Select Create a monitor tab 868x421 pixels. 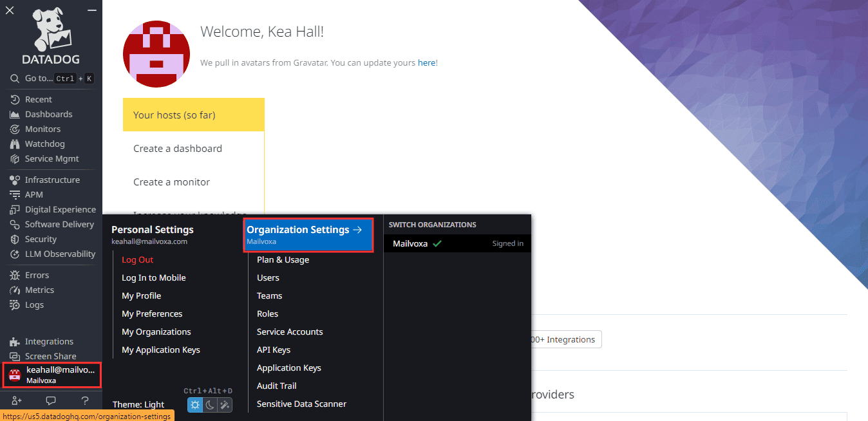(x=194, y=182)
